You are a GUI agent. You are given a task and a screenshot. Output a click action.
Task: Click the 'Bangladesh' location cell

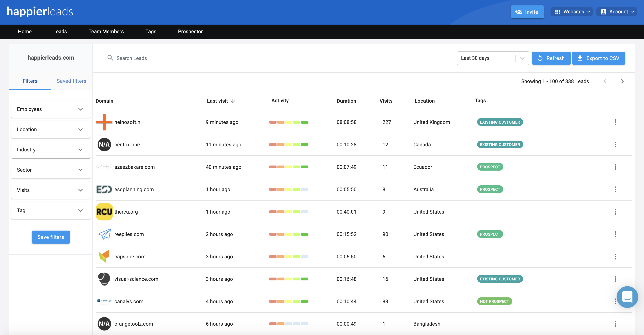pos(427,324)
